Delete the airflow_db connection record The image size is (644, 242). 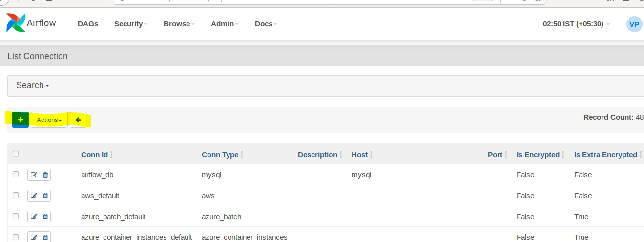point(45,175)
